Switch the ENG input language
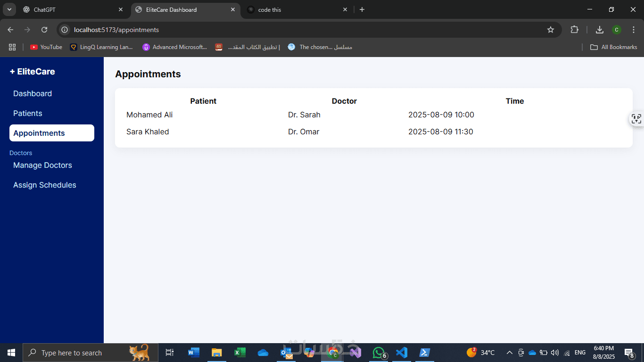This screenshot has height=362, width=644. point(580,353)
